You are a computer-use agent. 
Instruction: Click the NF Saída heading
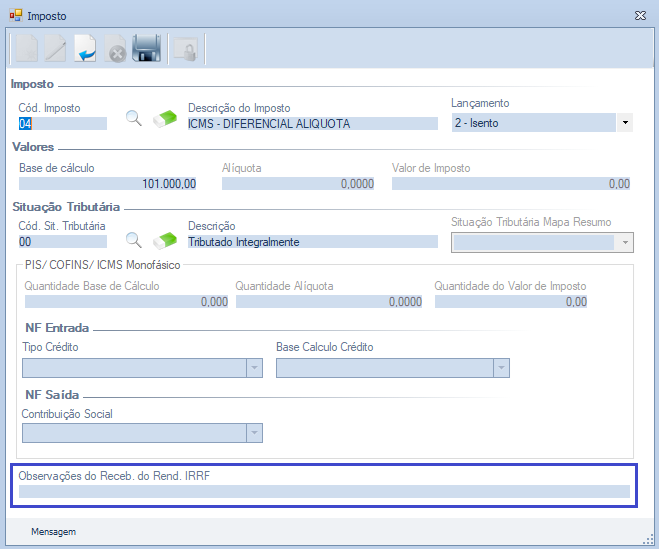tap(52, 395)
